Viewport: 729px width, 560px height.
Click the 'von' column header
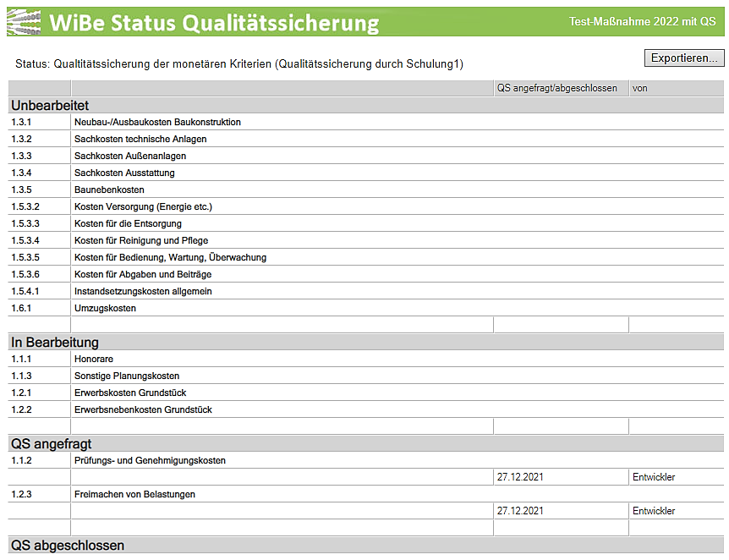tap(640, 88)
